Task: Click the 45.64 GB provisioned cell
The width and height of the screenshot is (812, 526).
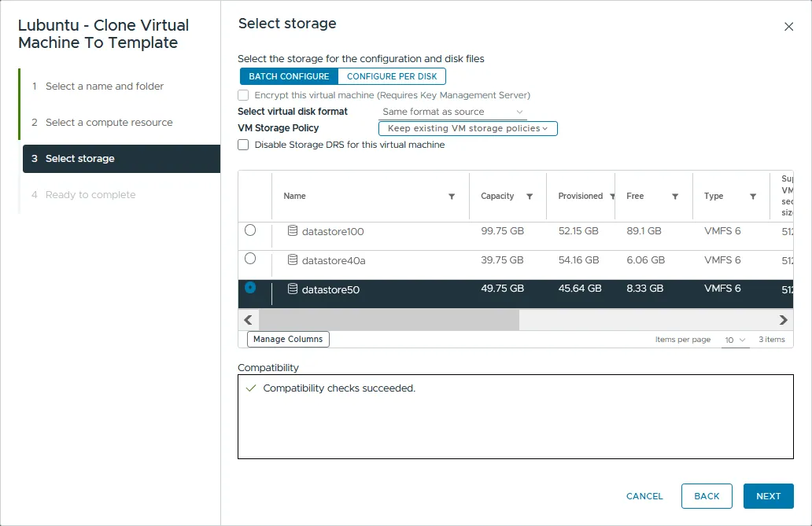Action: coord(580,289)
